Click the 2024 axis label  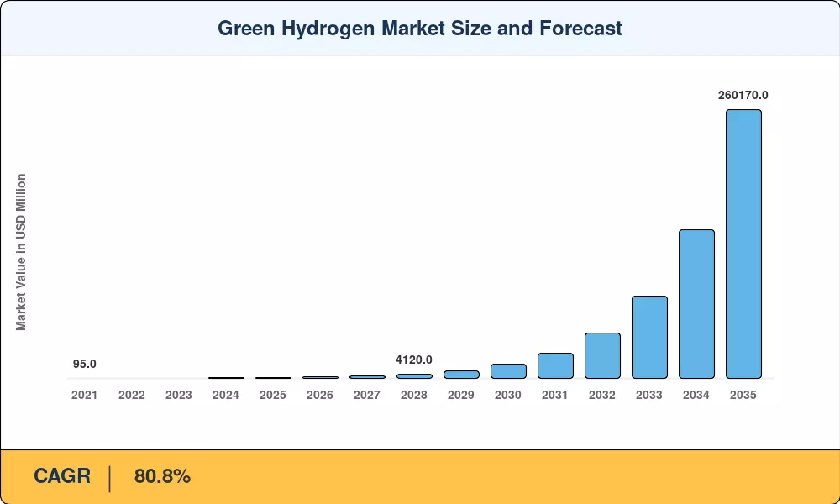pyautogui.click(x=225, y=396)
